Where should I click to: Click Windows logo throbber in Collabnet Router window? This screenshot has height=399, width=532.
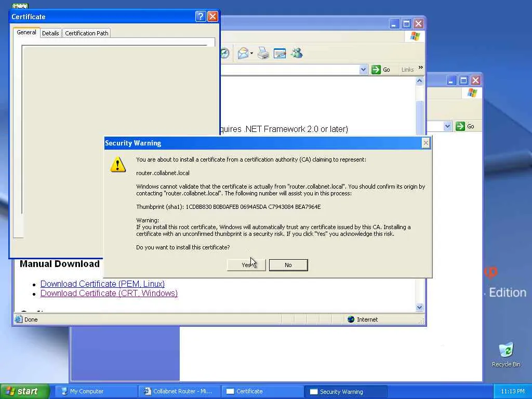(x=415, y=36)
